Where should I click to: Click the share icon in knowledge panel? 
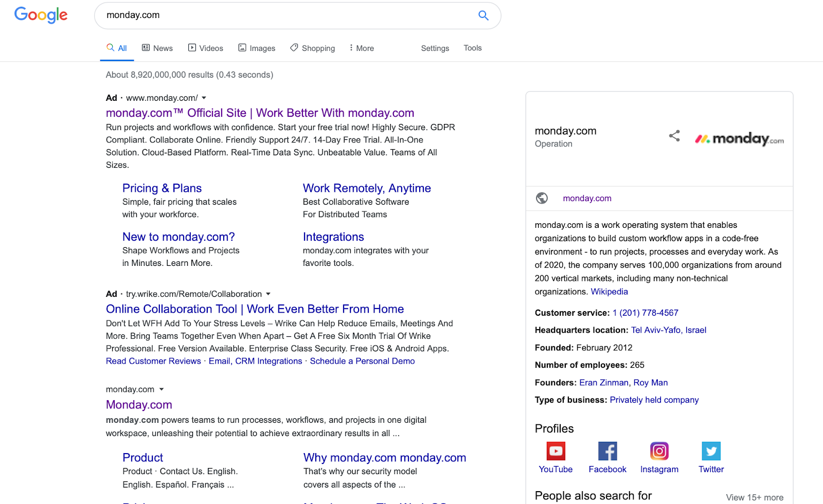pos(674,136)
